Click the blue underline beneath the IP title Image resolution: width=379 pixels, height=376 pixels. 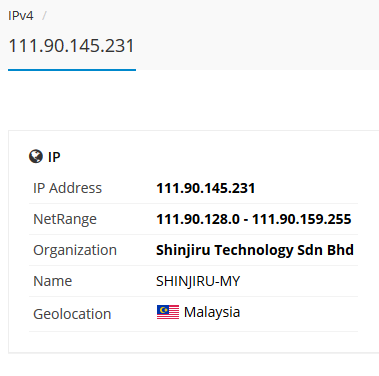tap(72, 70)
